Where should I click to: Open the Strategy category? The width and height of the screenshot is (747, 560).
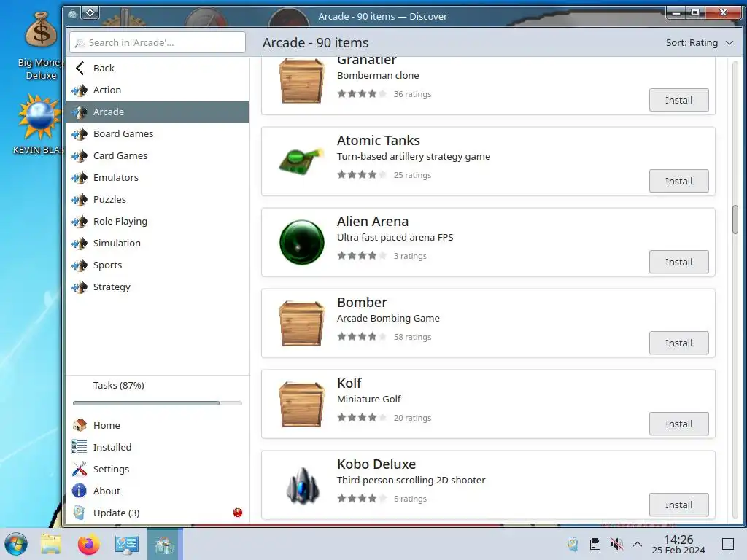pyautogui.click(x=158, y=287)
